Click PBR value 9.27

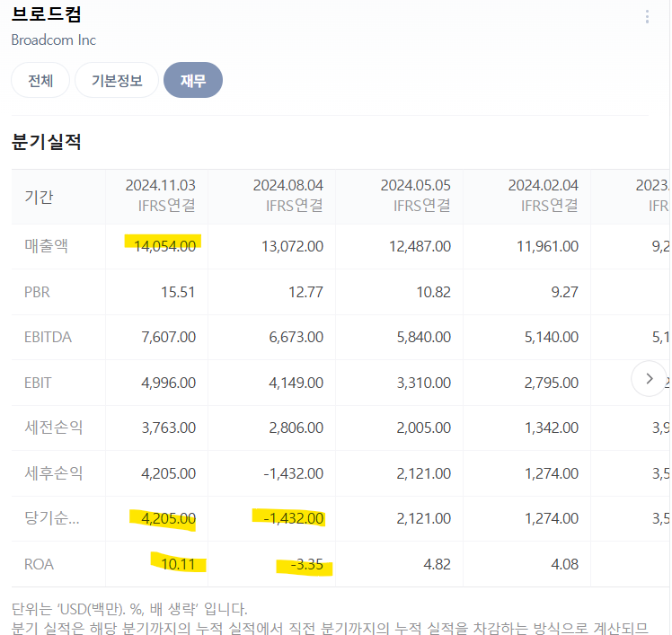(x=565, y=292)
